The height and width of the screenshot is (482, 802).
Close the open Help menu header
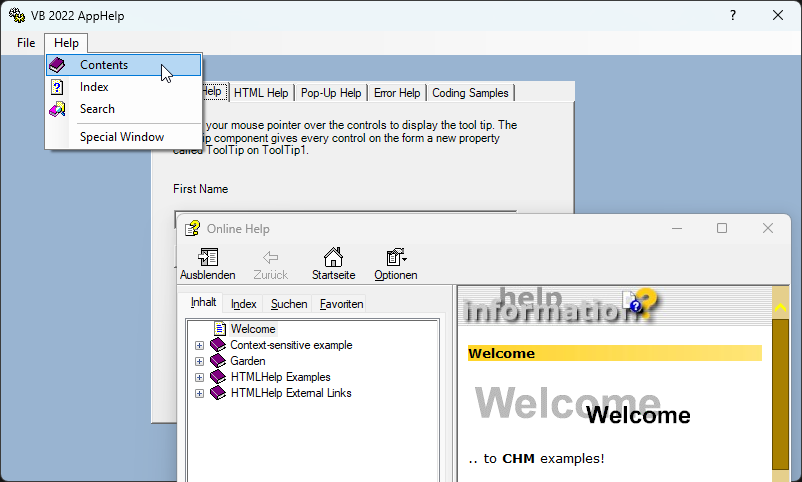click(x=66, y=43)
